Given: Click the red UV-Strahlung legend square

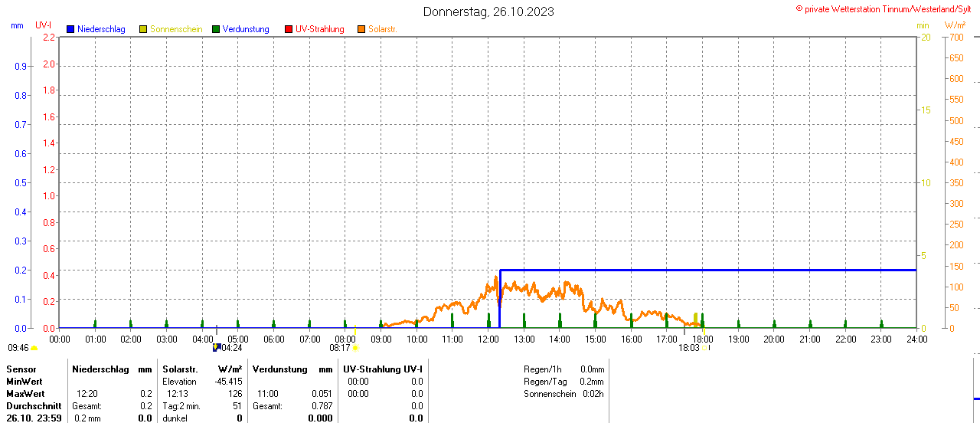Looking at the screenshot, I should [289, 29].
